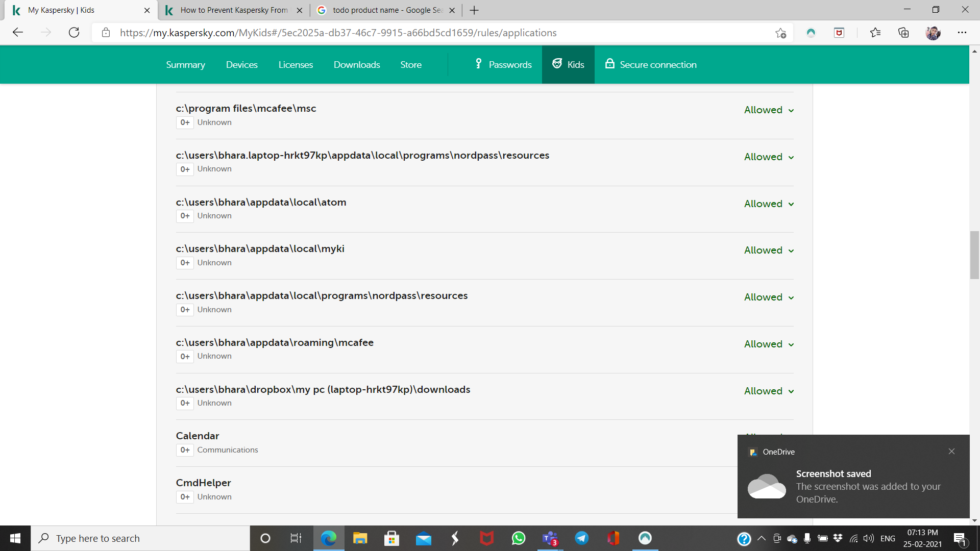This screenshot has width=980, height=551.
Task: Expand Allowed dropdown for mcafee\msc entry
Action: click(769, 110)
